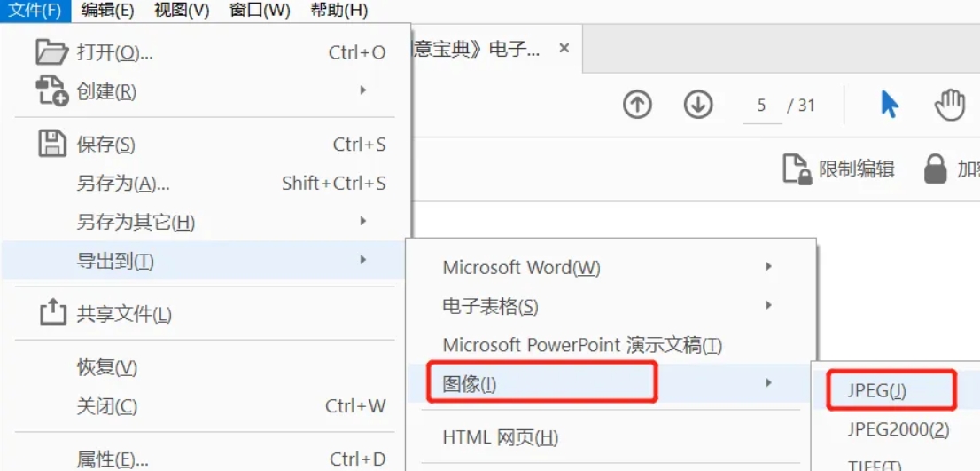Click the save floppy disk icon
Viewport: 980px width, 471px height.
(x=52, y=145)
